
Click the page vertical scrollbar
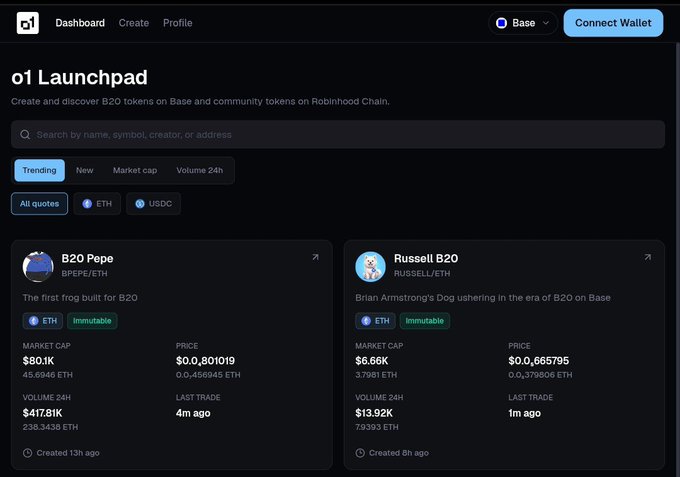coord(677,259)
